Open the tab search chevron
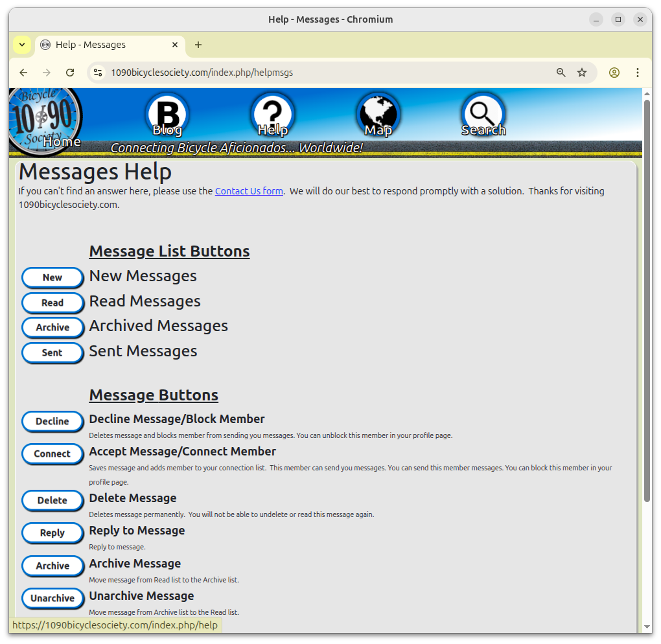 (21, 44)
